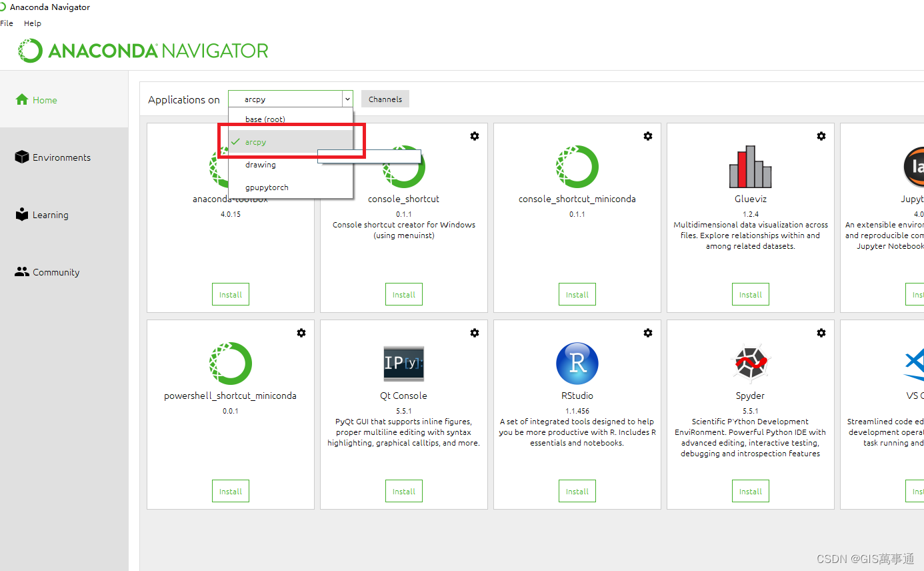The height and width of the screenshot is (571, 924).
Task: Click RStudio version 1.1.456 text
Action: [x=577, y=411]
